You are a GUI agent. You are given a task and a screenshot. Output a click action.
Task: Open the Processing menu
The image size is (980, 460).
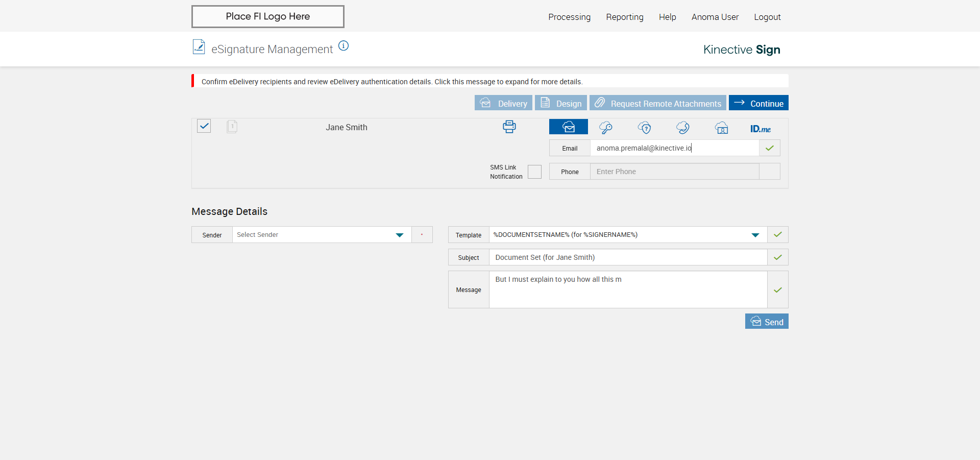(569, 17)
